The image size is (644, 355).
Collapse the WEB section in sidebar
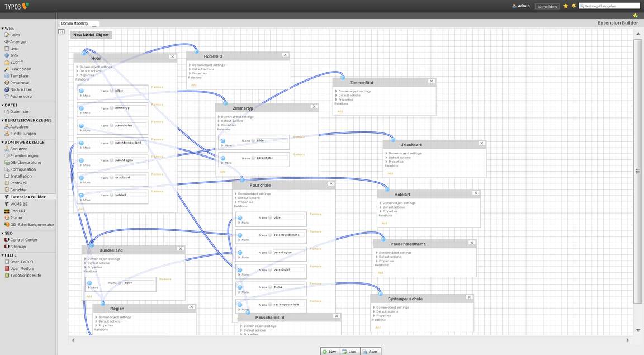tap(3, 28)
